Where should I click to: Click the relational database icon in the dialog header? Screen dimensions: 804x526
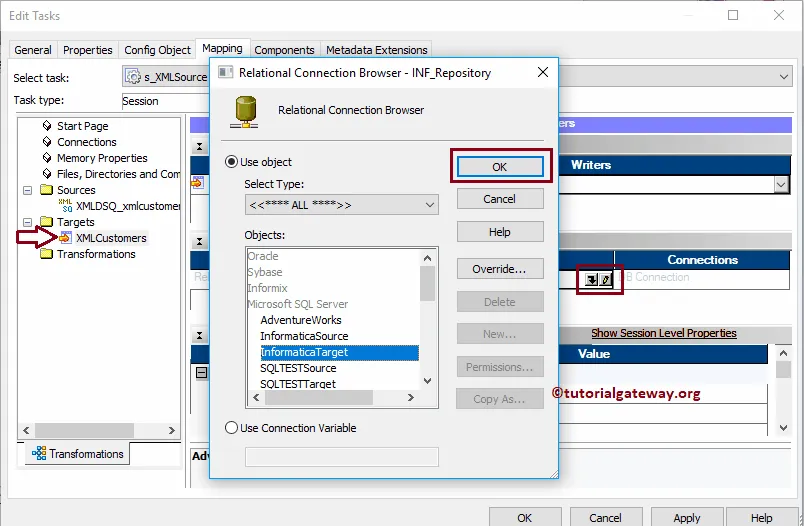point(244,112)
